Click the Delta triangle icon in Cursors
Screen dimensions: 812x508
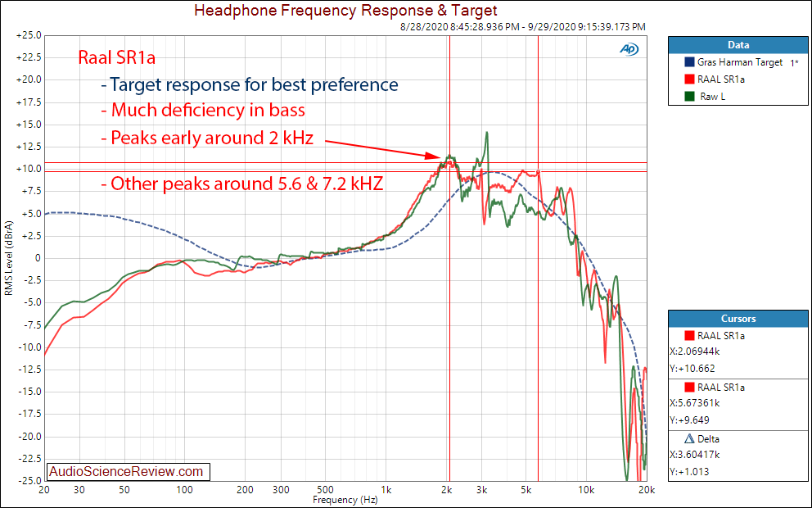(x=689, y=439)
